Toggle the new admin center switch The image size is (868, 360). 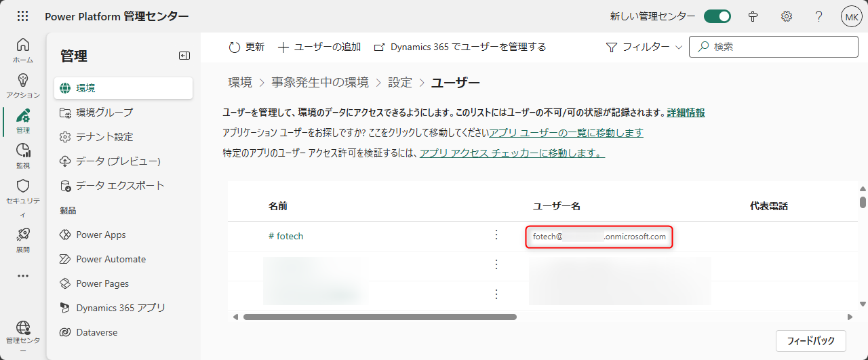tap(717, 16)
